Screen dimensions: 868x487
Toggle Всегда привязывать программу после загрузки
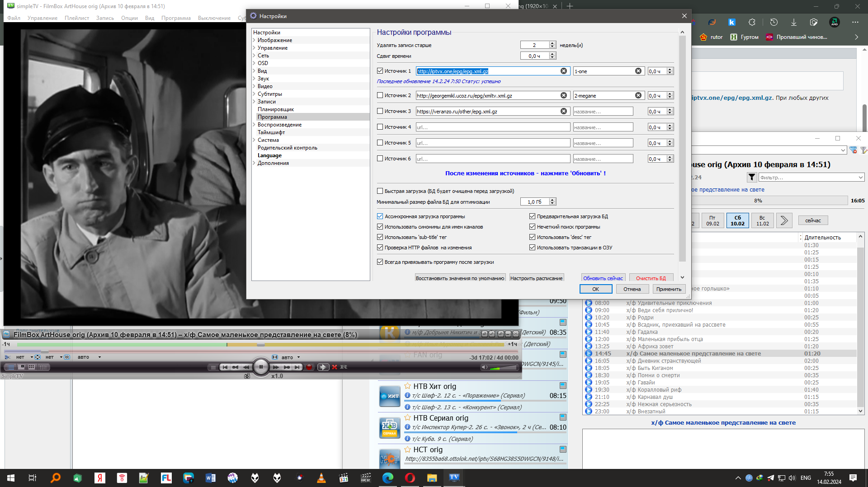380,262
